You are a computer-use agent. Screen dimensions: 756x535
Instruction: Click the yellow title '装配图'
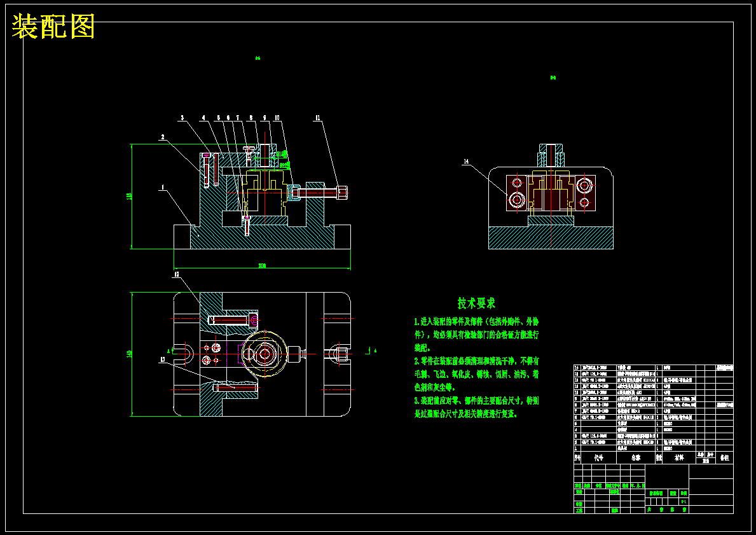click(x=53, y=26)
